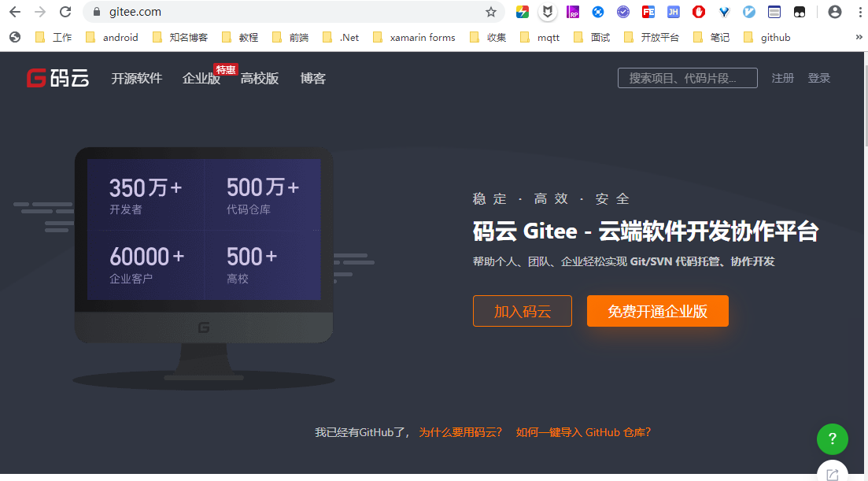This screenshot has width=868, height=481.
Task: Go to 博客 in site navigation
Action: point(312,79)
